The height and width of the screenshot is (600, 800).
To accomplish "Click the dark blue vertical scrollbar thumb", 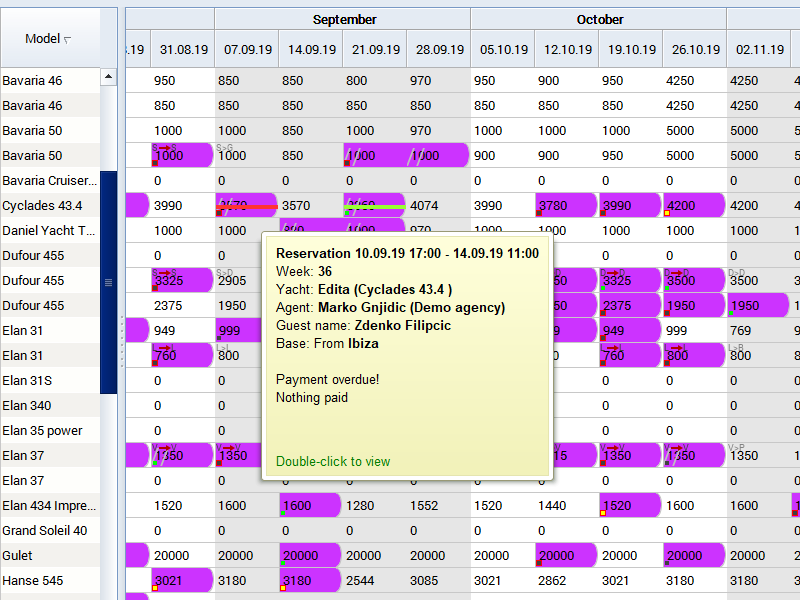I will [108, 282].
